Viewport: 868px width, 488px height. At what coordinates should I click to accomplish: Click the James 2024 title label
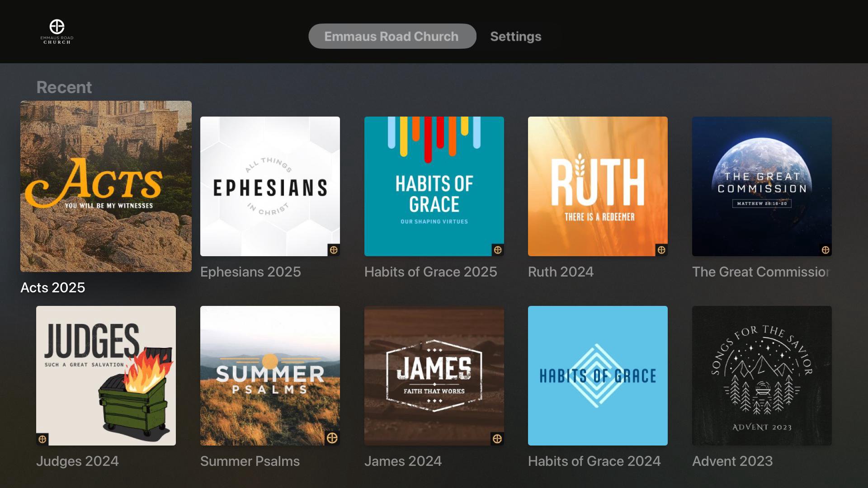point(403,461)
